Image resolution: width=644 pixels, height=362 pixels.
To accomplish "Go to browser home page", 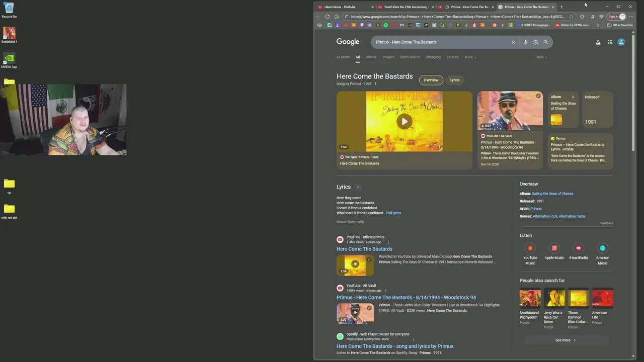I will (337, 17).
